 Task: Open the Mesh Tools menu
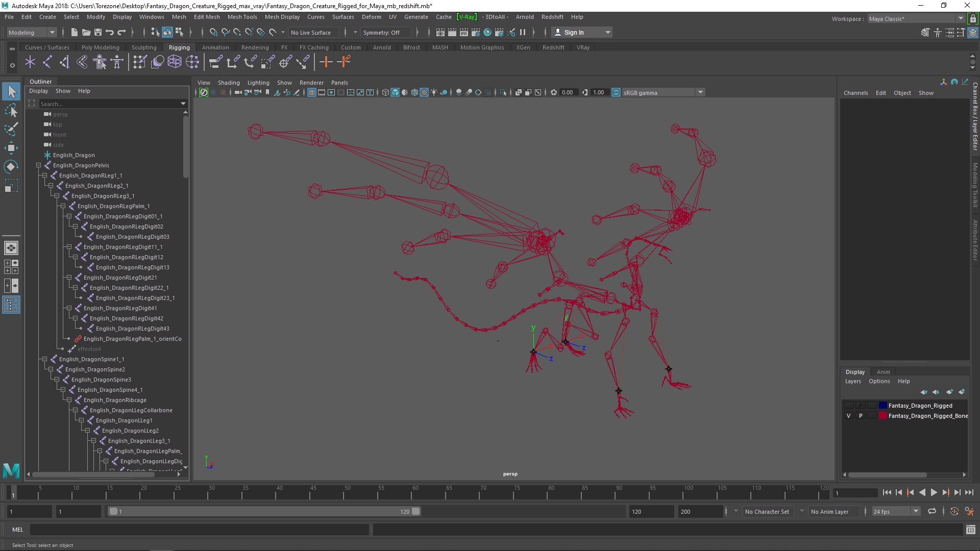click(242, 17)
